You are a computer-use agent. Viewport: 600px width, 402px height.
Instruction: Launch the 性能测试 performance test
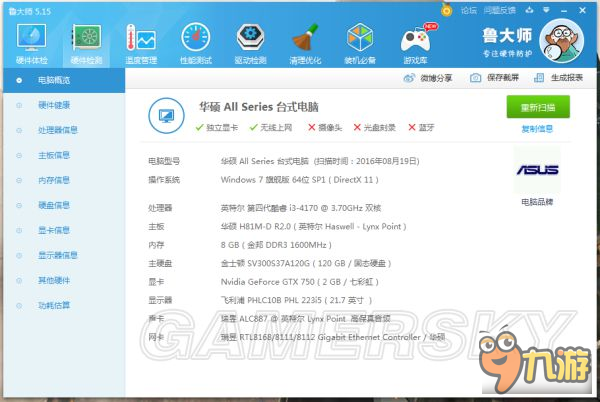(x=196, y=43)
